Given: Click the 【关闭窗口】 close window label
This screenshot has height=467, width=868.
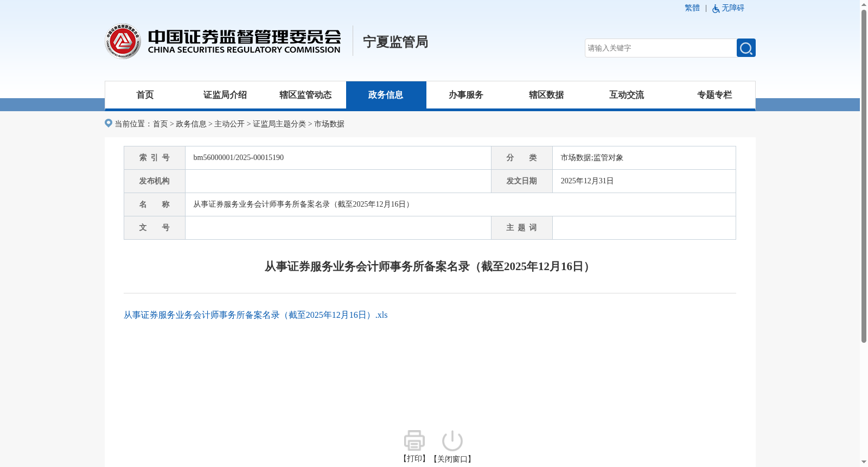Looking at the screenshot, I should 452,459.
